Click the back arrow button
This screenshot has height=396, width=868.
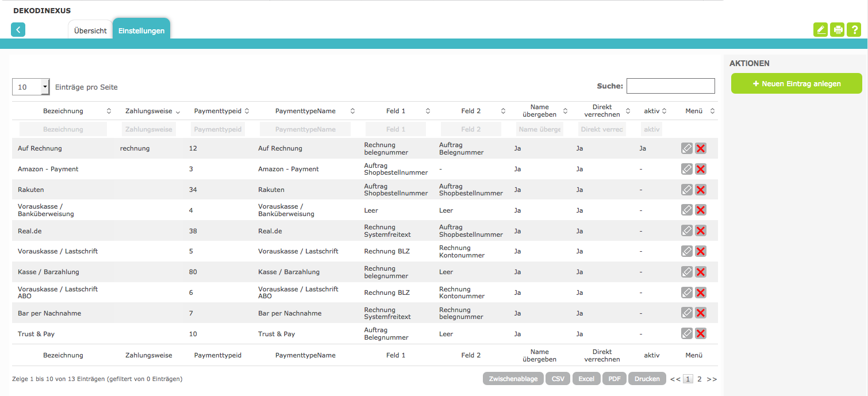coord(18,30)
